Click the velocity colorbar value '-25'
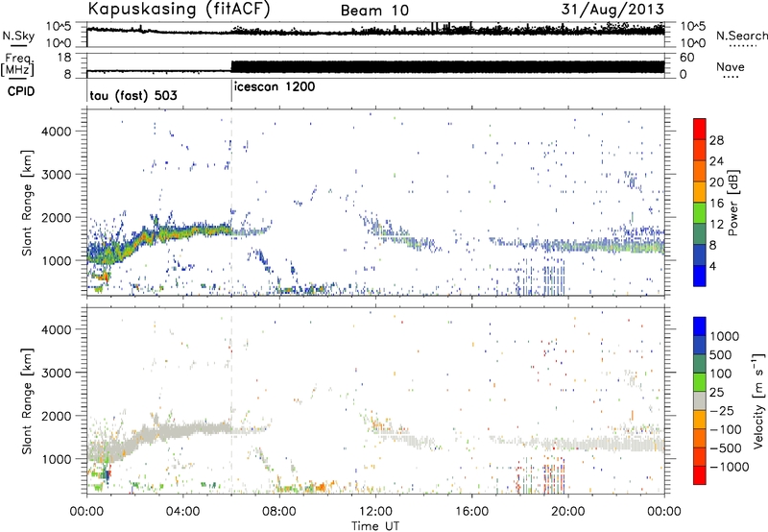Viewport: 768px width, 532px height. click(x=722, y=410)
